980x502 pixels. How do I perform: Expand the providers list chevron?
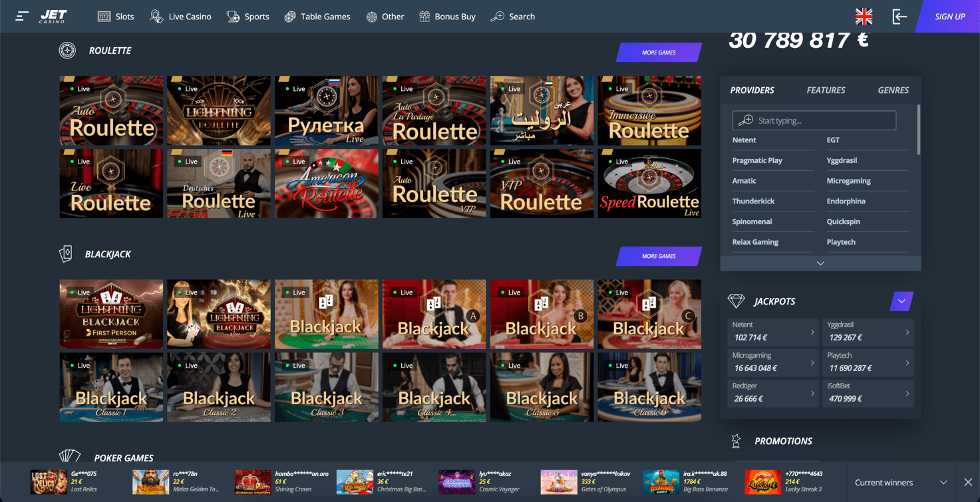[x=820, y=263]
